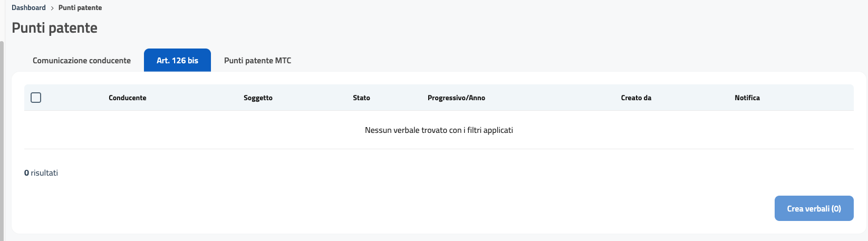868x241 pixels.
Task: Go back to Dashboard via breadcrumb
Action: pyautogui.click(x=28, y=8)
